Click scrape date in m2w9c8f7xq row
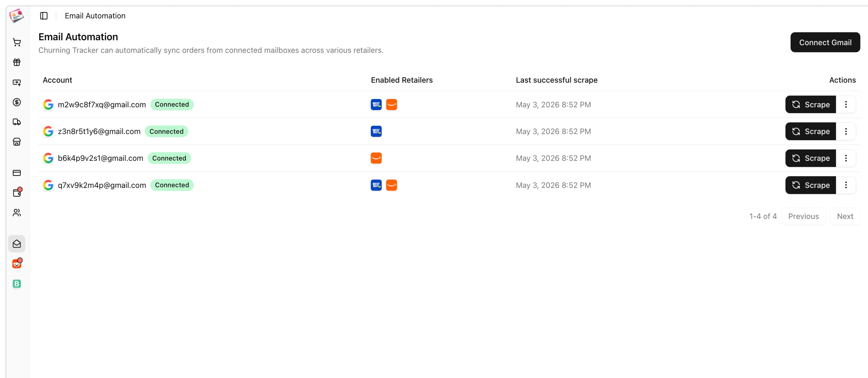This screenshot has width=868, height=378. [553, 105]
